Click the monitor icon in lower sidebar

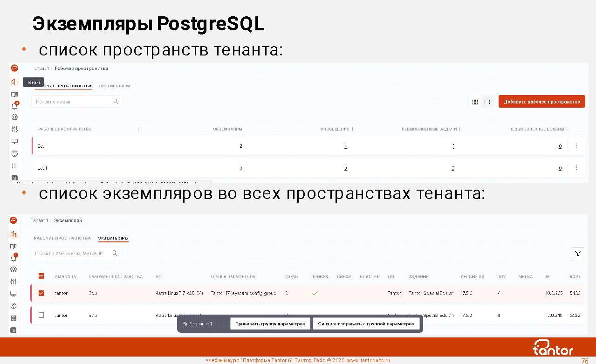[x=14, y=294]
